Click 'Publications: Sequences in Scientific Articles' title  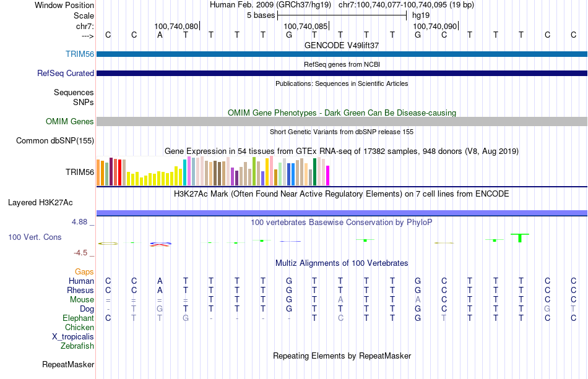click(342, 83)
